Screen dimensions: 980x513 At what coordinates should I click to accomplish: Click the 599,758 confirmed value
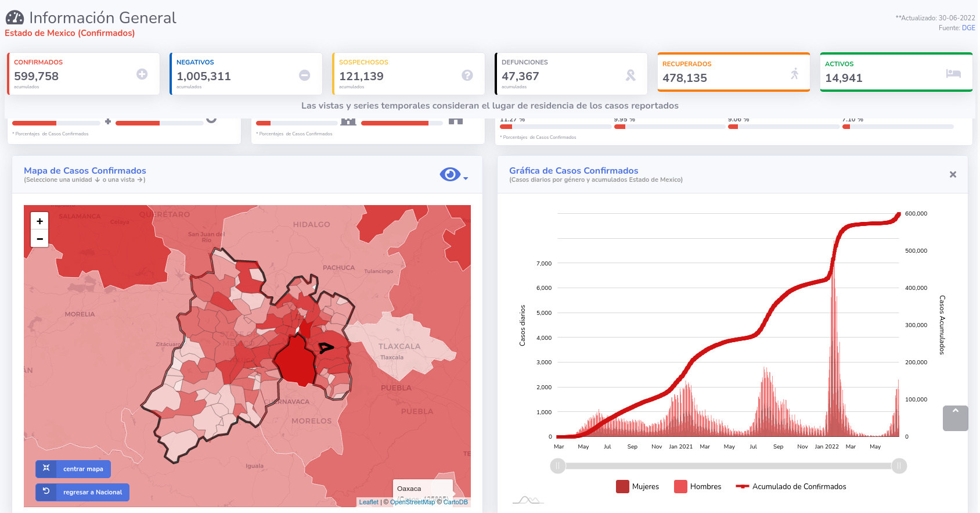click(x=36, y=76)
